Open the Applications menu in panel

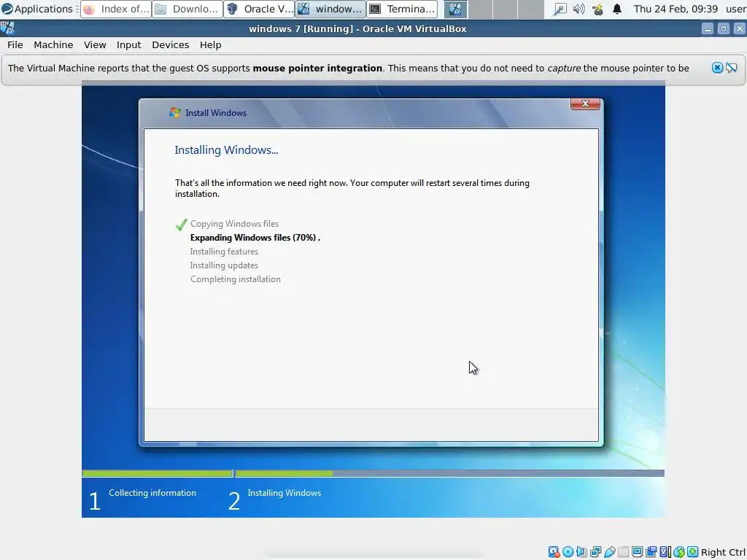click(37, 9)
